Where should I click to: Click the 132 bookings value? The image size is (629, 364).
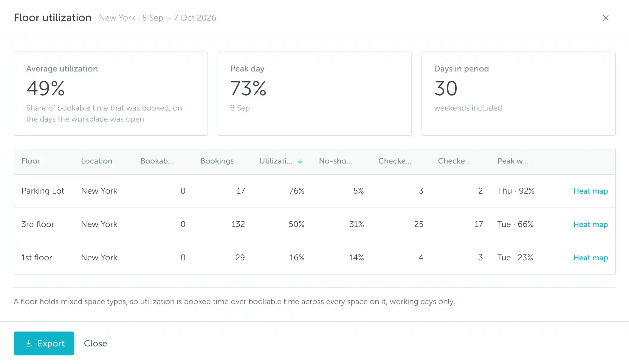pyautogui.click(x=238, y=224)
